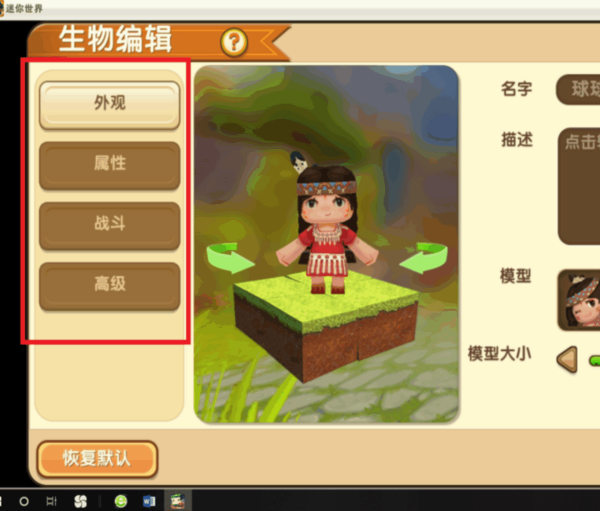Open the 战斗 combat tab
The image size is (600, 511).
click(x=109, y=226)
